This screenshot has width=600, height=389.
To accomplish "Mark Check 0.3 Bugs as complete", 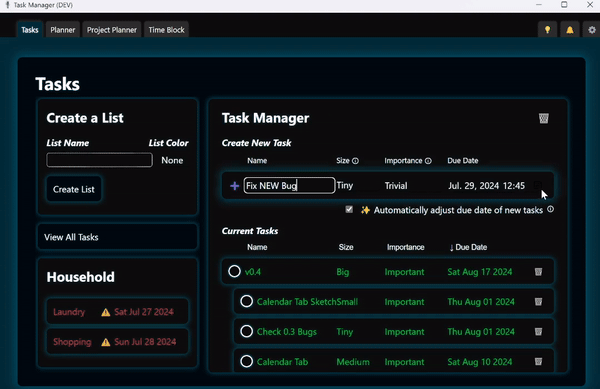I will [246, 331].
